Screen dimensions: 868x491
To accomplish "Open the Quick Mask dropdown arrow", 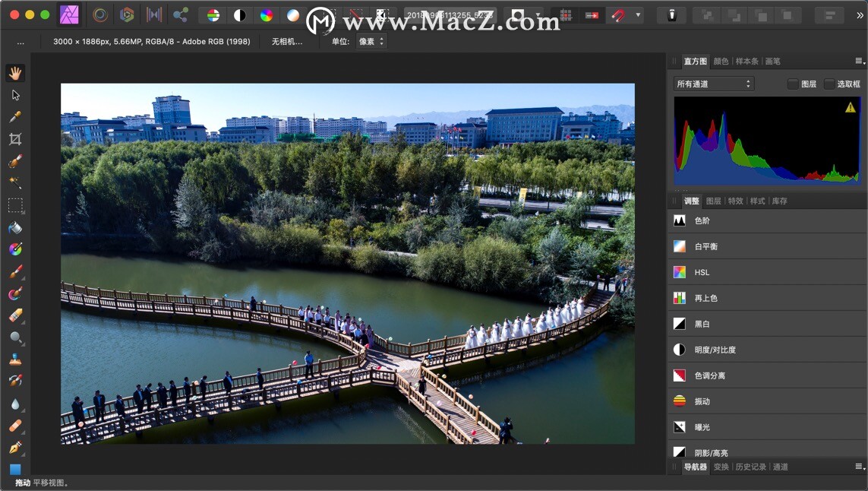I will click(538, 15).
